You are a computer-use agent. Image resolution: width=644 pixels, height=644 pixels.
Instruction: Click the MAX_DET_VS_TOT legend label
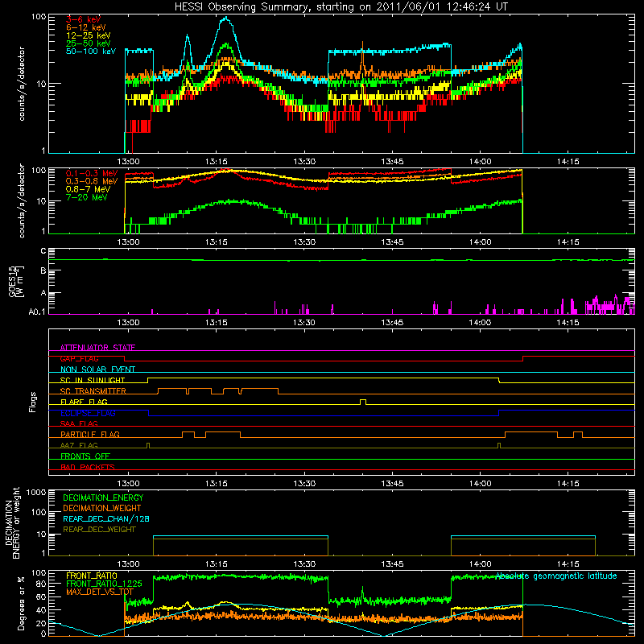pos(99,592)
